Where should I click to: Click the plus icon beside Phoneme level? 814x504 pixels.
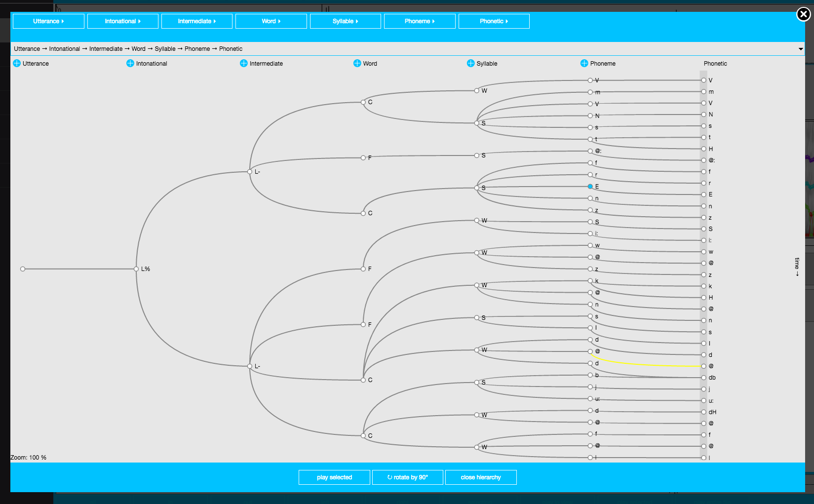[584, 64]
